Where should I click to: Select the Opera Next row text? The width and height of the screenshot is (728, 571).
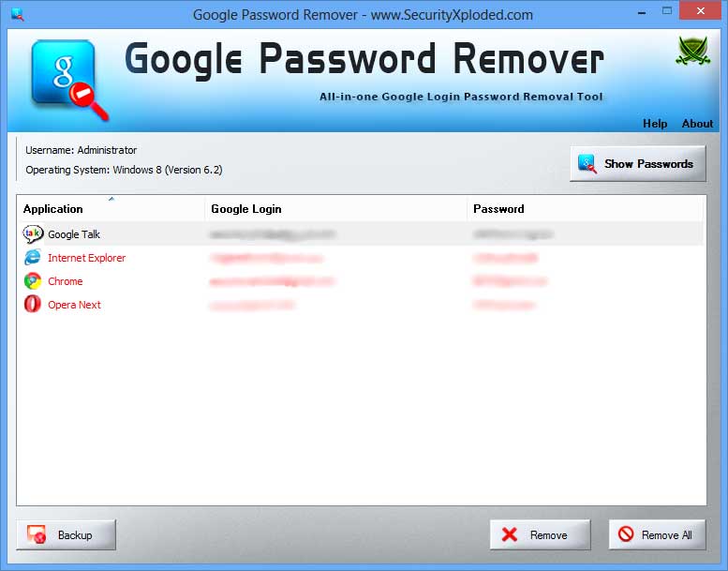(74, 305)
